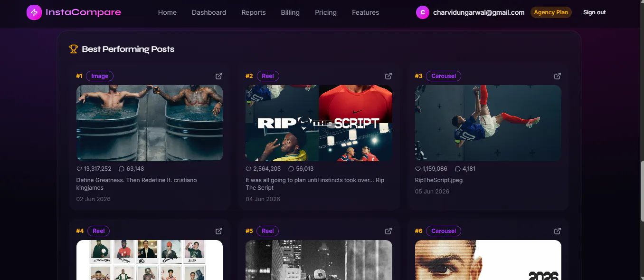Click the charvidungarwal@gmail.com account email

[x=479, y=12]
